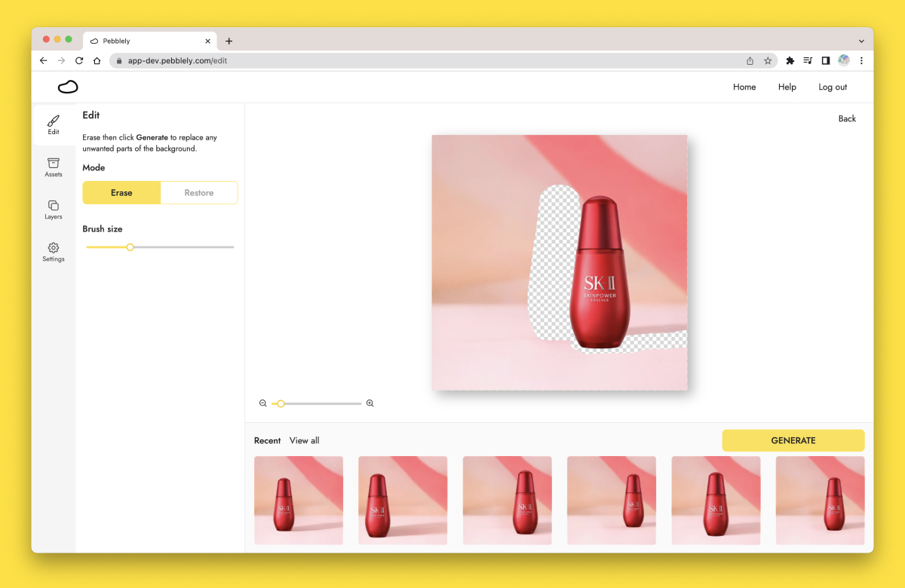Click the browser home icon
This screenshot has width=905, height=588.
(97, 60)
